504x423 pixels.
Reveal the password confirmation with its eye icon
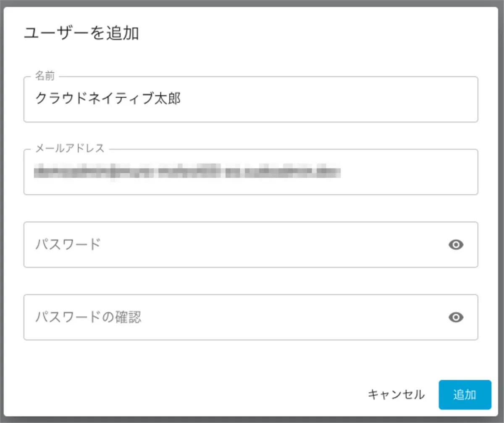click(x=456, y=317)
